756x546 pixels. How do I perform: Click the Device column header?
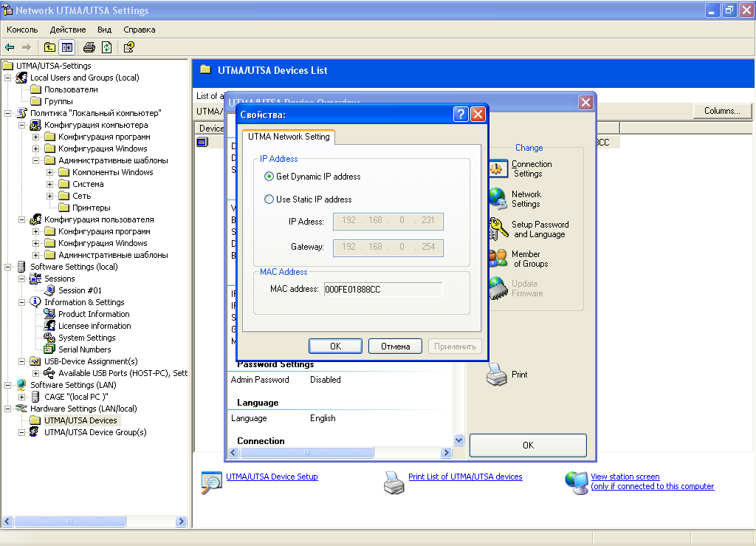click(210, 129)
